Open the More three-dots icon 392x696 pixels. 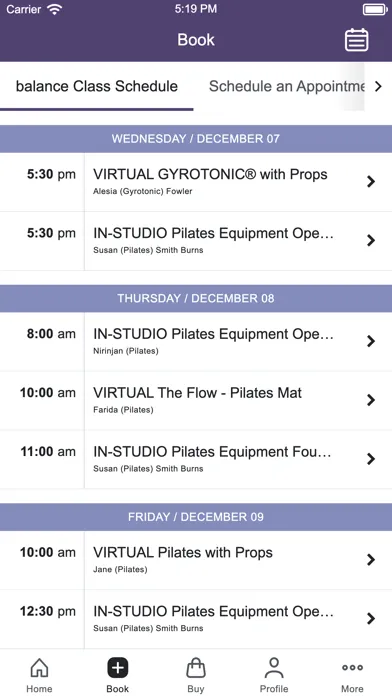(352, 668)
